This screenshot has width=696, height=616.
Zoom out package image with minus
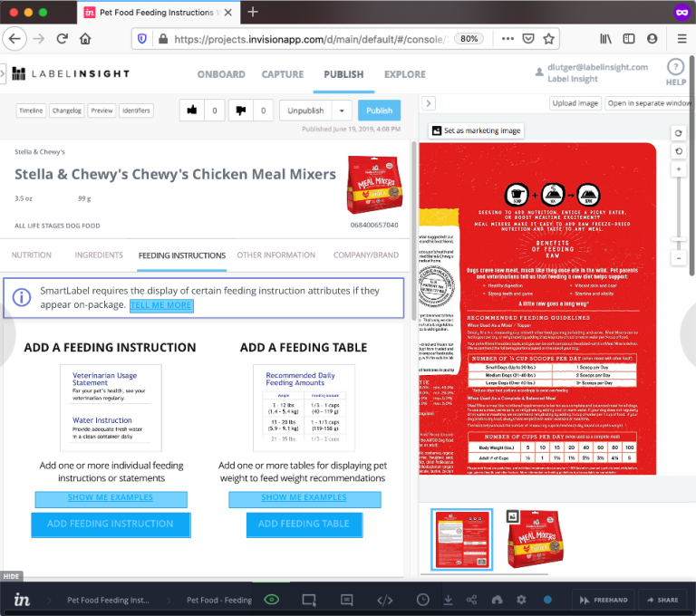[x=678, y=258]
